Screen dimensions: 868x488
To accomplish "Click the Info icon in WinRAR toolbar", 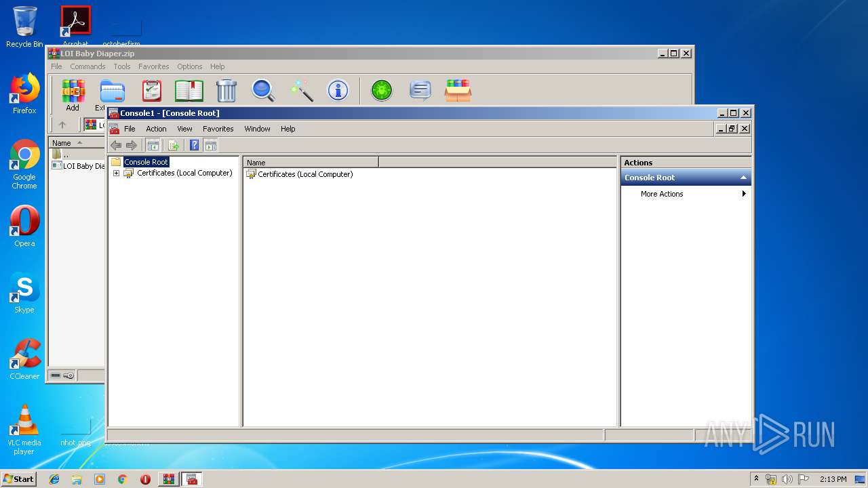I will tap(338, 90).
